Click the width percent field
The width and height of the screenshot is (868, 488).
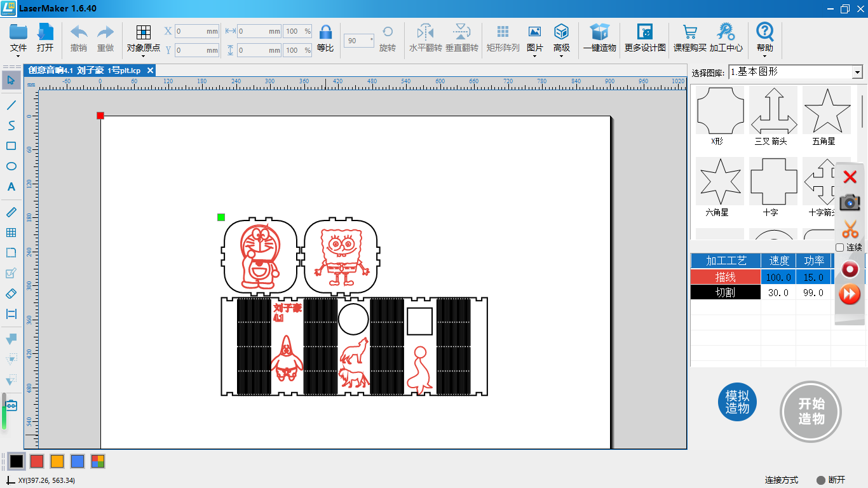click(x=298, y=30)
